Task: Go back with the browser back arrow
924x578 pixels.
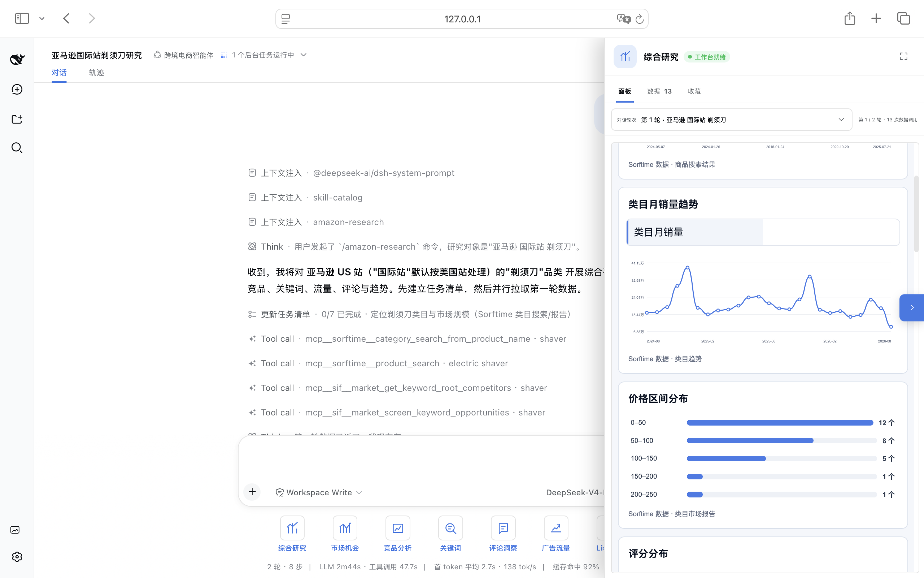Action: click(x=66, y=18)
